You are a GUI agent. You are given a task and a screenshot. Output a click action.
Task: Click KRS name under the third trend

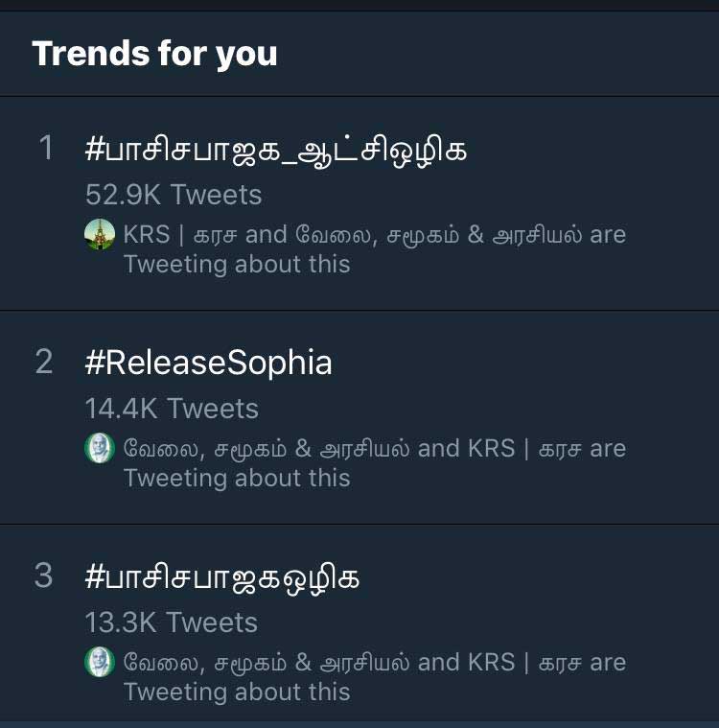[x=525, y=662]
